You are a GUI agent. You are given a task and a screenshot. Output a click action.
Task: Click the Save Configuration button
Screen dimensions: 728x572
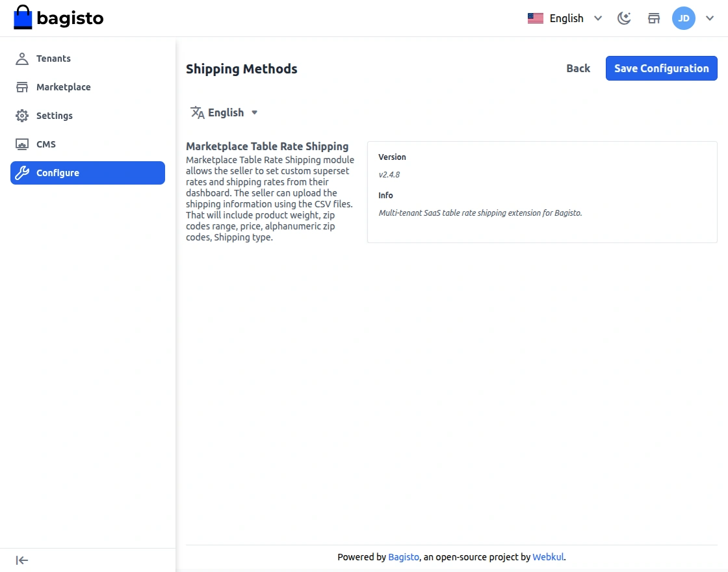[661, 68]
